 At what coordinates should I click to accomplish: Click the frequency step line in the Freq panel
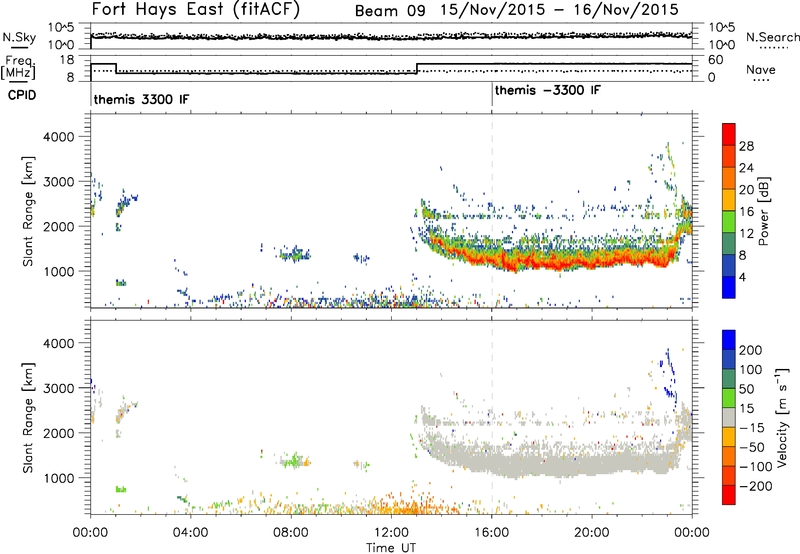pyautogui.click(x=391, y=69)
